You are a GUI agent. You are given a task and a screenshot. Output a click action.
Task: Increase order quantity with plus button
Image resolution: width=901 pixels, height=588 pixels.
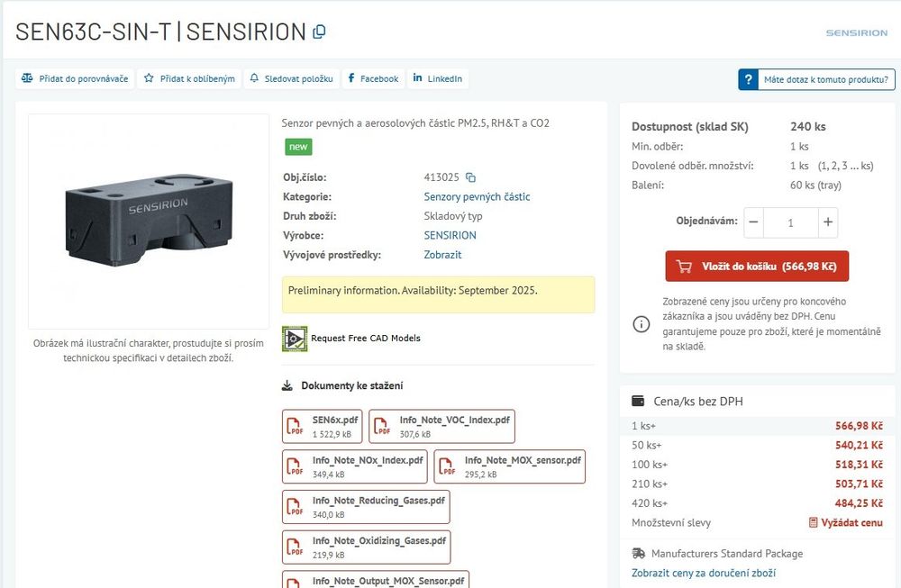tap(828, 222)
